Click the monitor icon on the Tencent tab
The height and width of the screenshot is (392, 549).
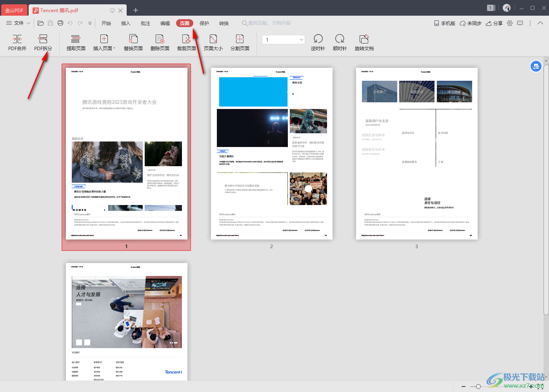pyautogui.click(x=112, y=11)
